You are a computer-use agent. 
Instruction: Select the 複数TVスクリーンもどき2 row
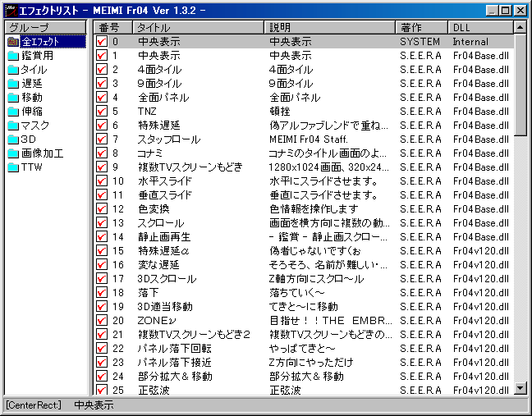tap(304, 334)
